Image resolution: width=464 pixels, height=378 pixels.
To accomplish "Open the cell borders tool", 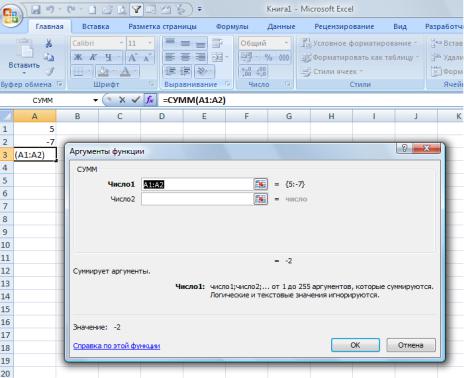I will 78,71.
